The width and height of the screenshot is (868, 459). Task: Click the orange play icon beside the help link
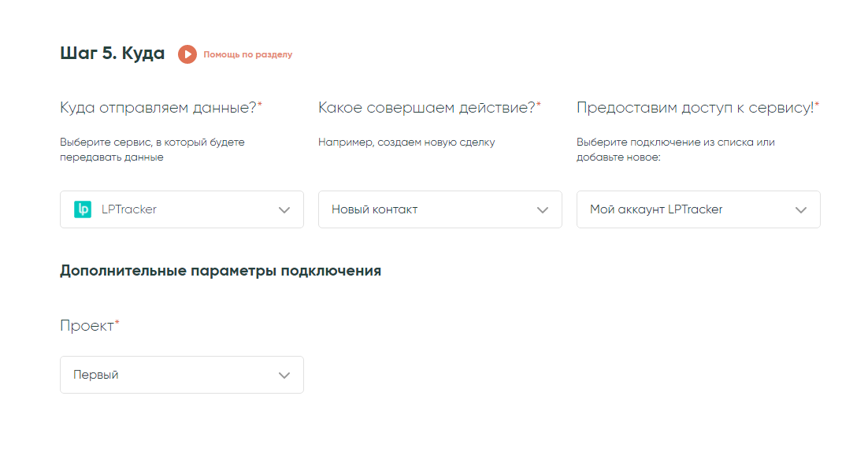coord(187,54)
